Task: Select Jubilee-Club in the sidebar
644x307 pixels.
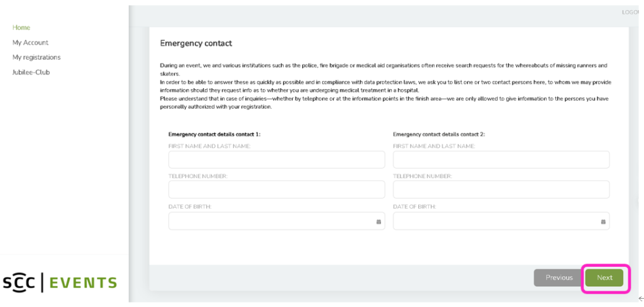Action: [31, 72]
